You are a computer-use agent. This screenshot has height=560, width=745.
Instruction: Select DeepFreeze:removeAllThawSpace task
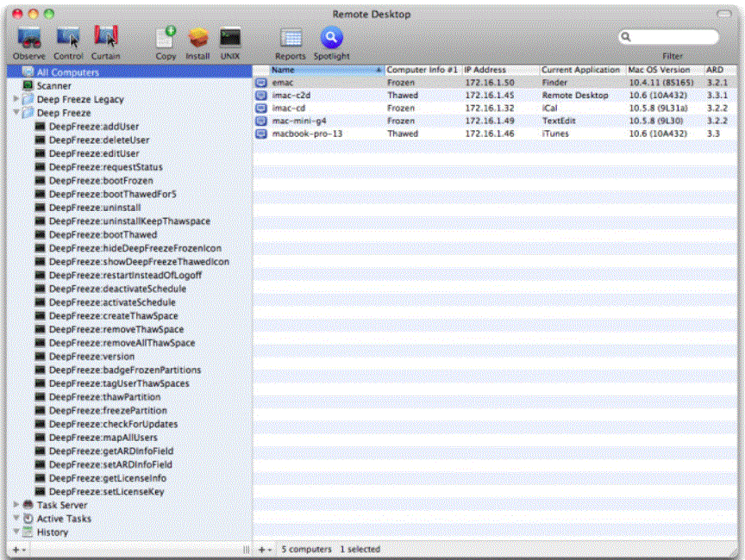(x=122, y=343)
